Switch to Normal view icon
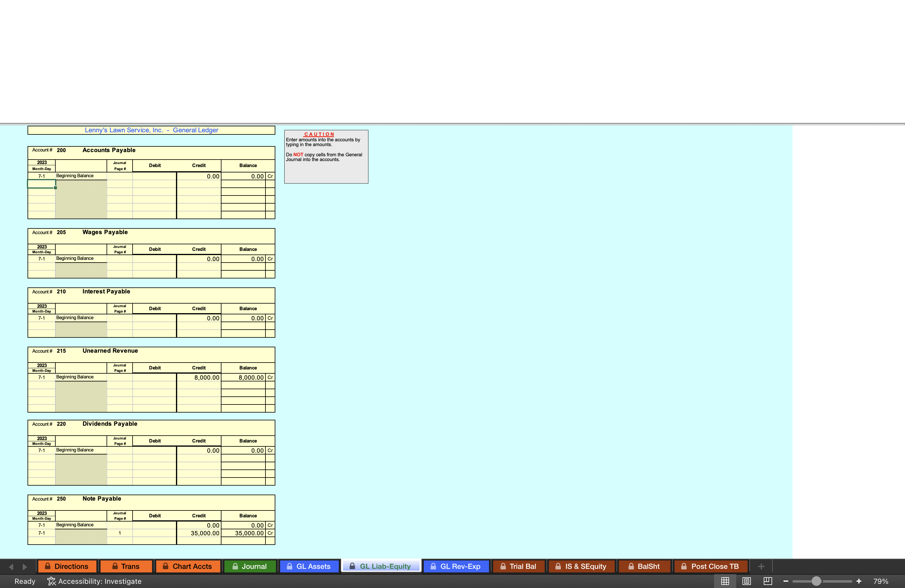905x588 pixels. coord(725,581)
